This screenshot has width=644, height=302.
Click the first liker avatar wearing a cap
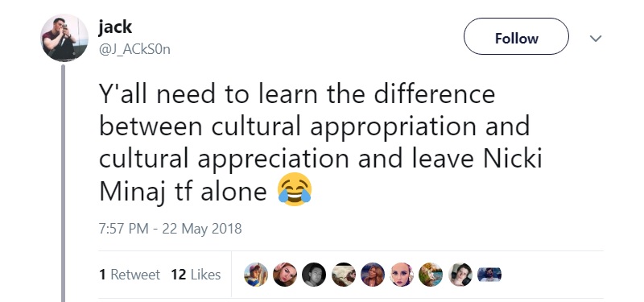pyautogui.click(x=256, y=275)
